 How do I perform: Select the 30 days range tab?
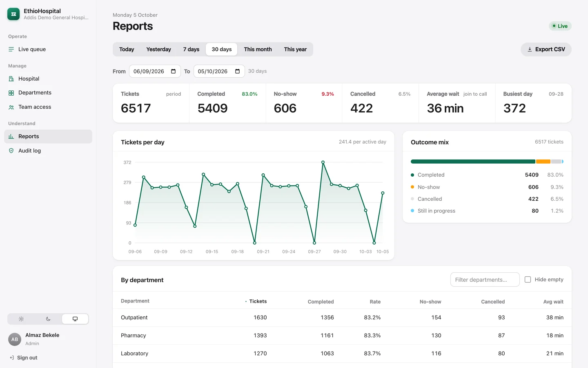tap(222, 49)
